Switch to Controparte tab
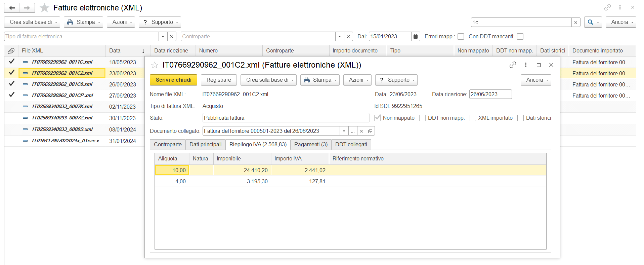The width and height of the screenshot is (644, 265). [168, 145]
